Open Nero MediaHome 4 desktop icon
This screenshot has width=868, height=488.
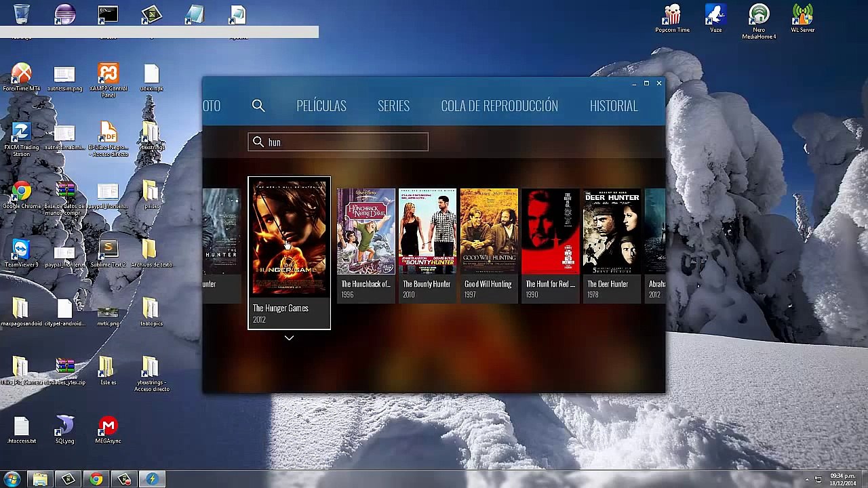point(759,21)
